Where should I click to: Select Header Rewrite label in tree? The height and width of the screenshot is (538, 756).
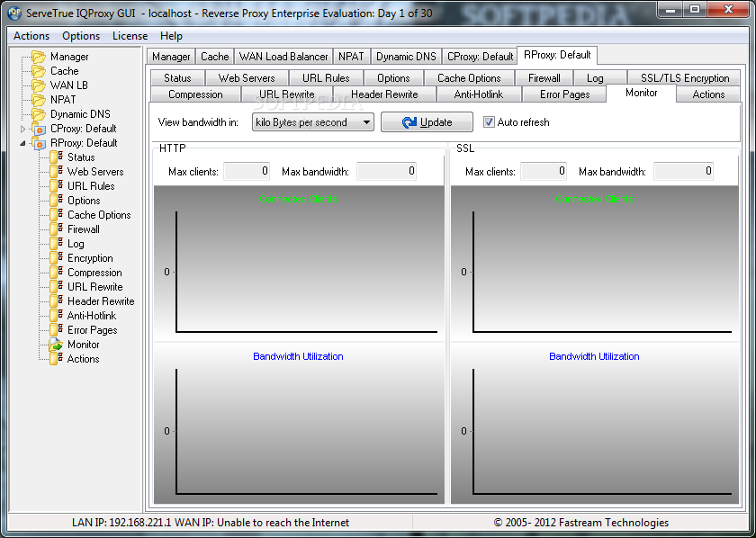pyautogui.click(x=101, y=301)
